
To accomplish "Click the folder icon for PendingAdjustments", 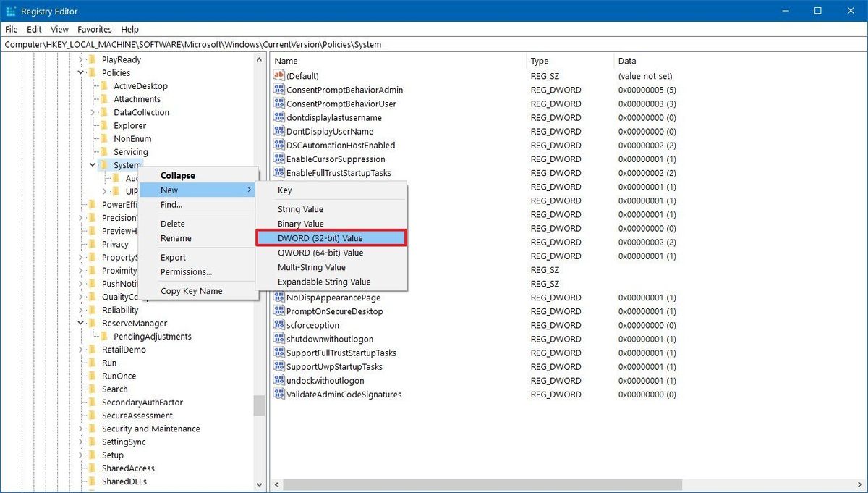I will pyautogui.click(x=106, y=336).
